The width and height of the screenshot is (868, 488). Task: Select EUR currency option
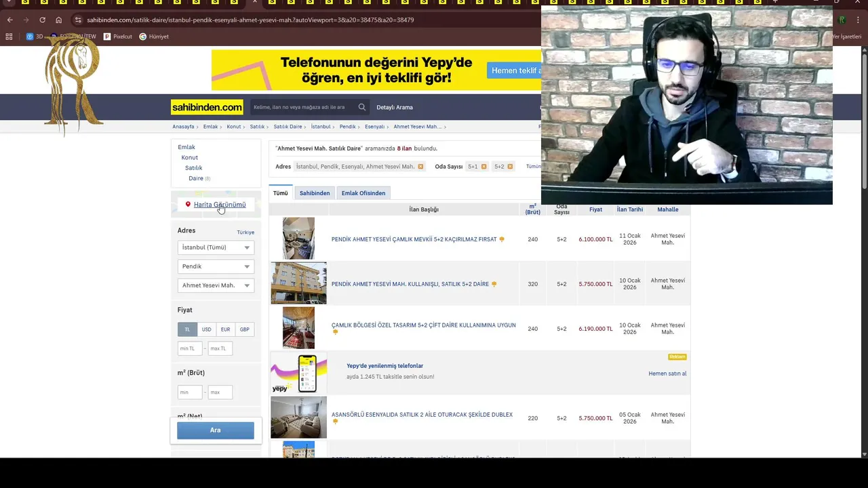(225, 329)
